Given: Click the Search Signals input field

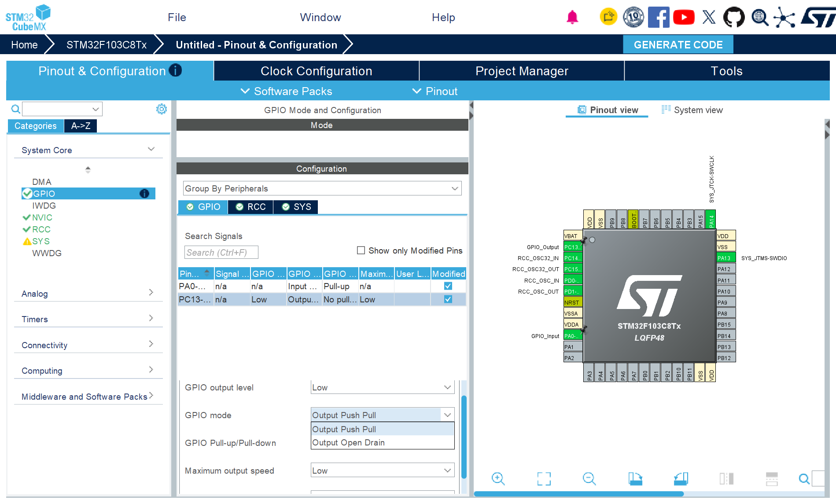Looking at the screenshot, I should [x=221, y=252].
